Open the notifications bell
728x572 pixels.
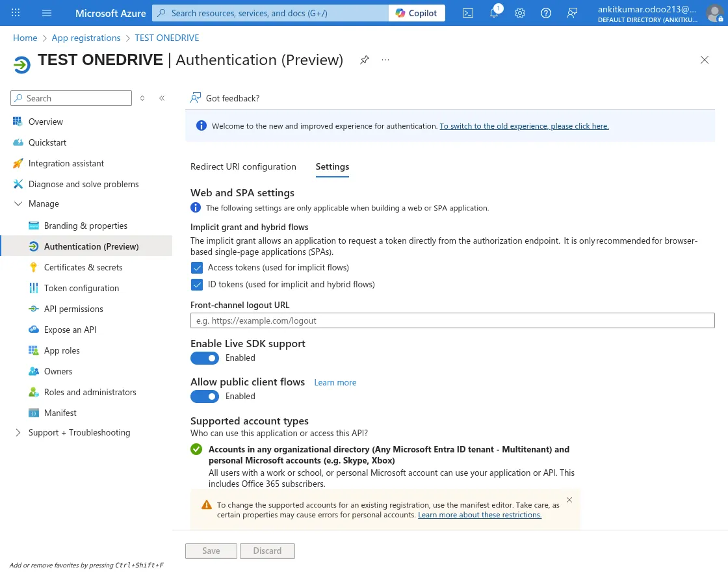(494, 13)
